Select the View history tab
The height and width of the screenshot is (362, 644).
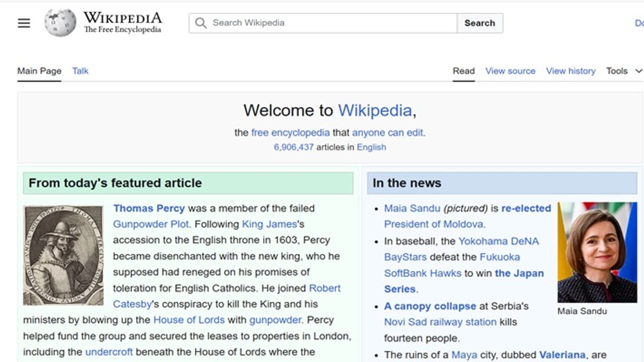(571, 71)
